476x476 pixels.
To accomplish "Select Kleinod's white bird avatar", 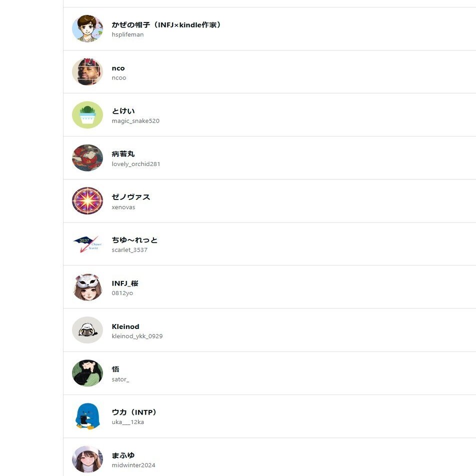I will click(x=87, y=330).
